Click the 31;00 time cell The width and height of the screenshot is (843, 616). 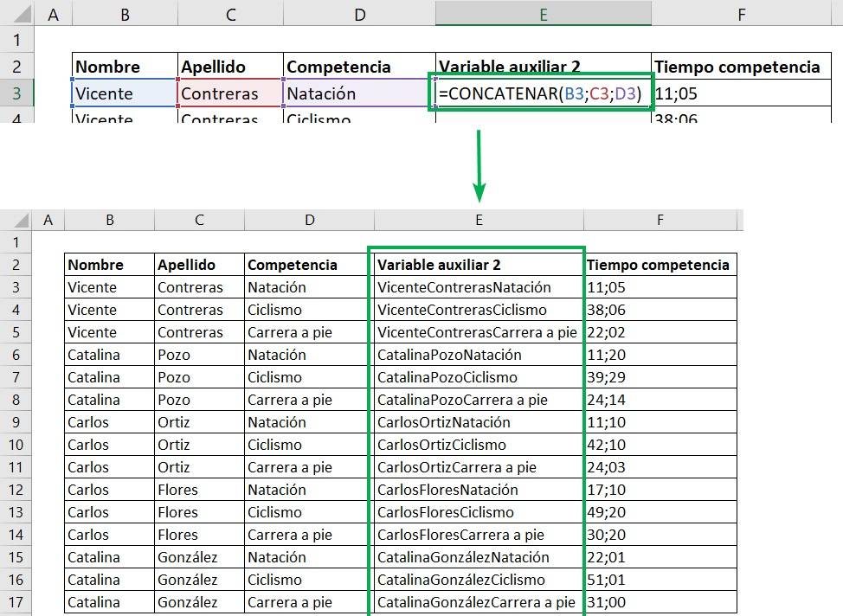[660, 602]
